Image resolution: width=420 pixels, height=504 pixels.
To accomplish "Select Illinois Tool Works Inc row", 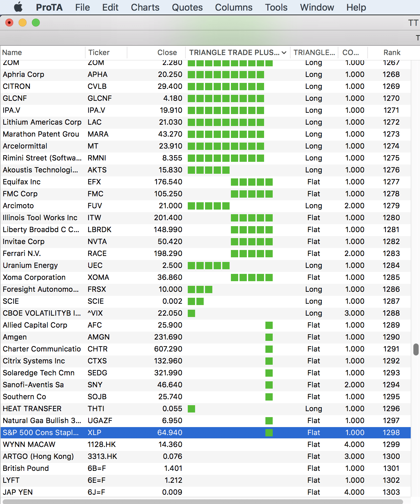I will (205, 218).
